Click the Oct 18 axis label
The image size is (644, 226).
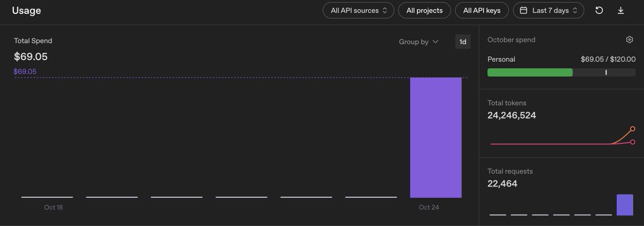[54, 207]
